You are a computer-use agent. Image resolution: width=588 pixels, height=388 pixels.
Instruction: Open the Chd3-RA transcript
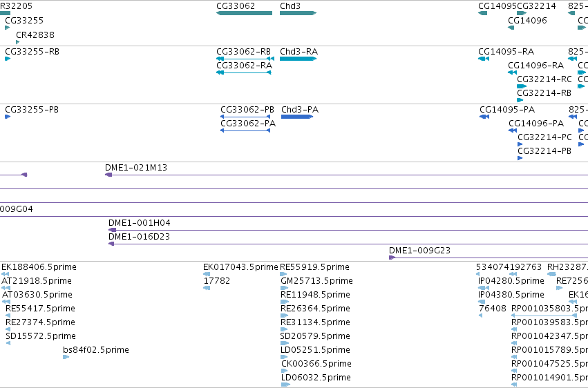pos(298,59)
